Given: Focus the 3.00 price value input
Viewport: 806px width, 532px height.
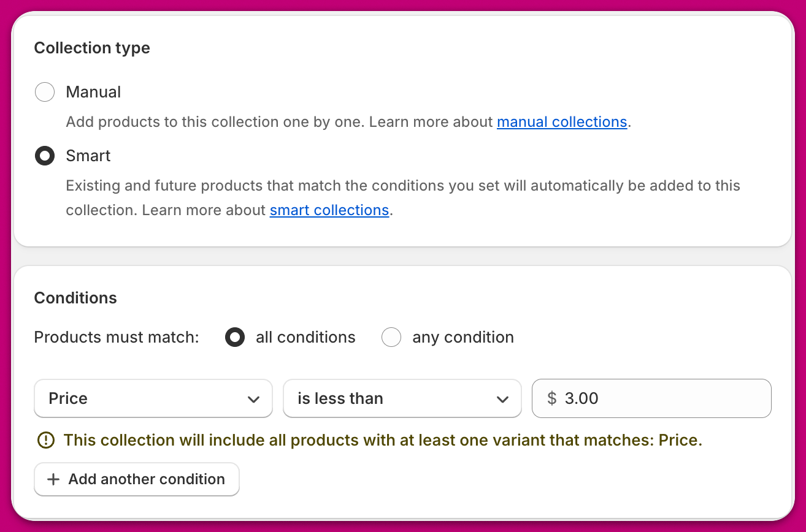Looking at the screenshot, I should pos(662,398).
